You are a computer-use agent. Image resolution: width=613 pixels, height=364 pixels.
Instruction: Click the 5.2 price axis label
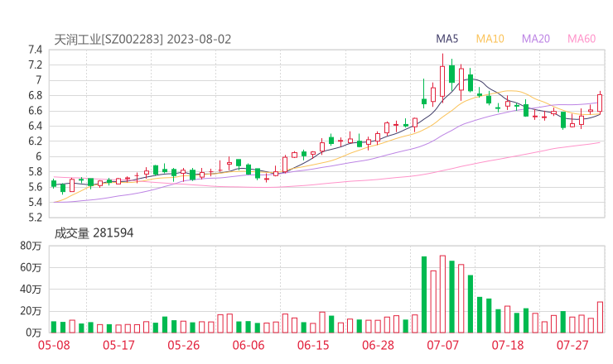[x=33, y=218]
